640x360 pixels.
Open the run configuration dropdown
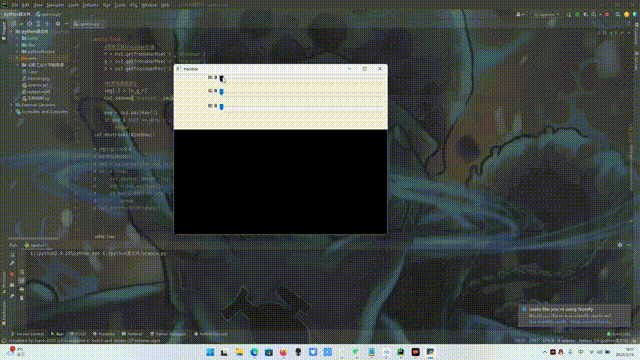point(547,15)
